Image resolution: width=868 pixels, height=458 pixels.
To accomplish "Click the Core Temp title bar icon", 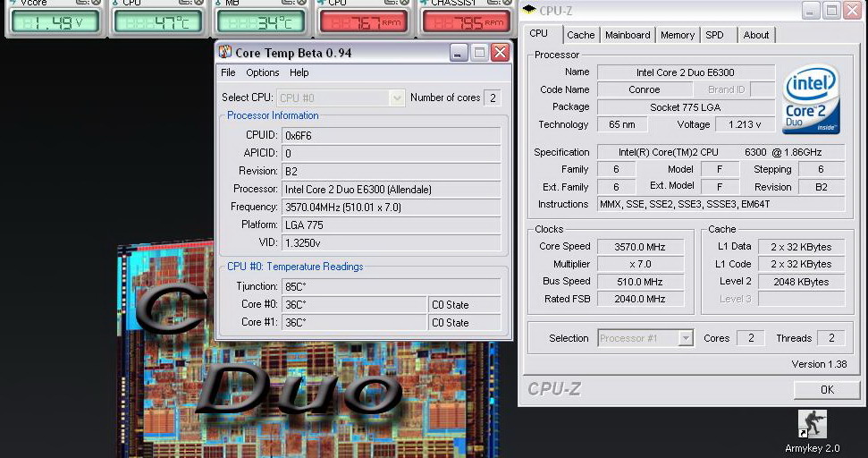I will point(224,52).
